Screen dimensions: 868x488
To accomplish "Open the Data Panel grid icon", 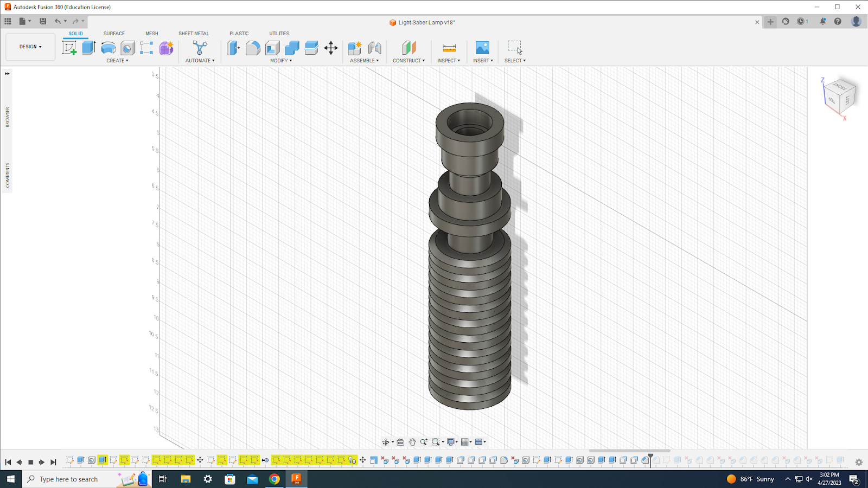I will pos(8,21).
